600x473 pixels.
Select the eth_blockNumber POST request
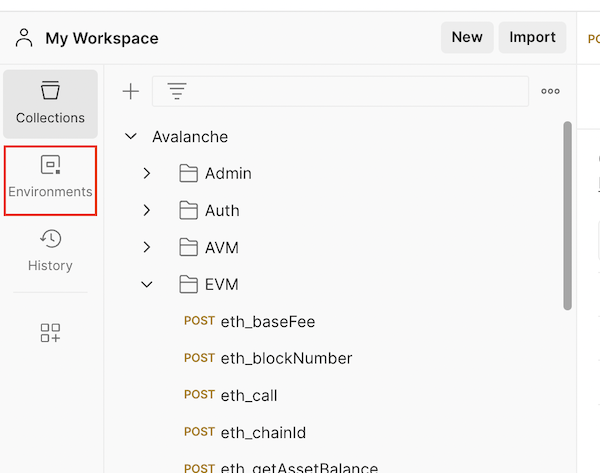pos(285,359)
